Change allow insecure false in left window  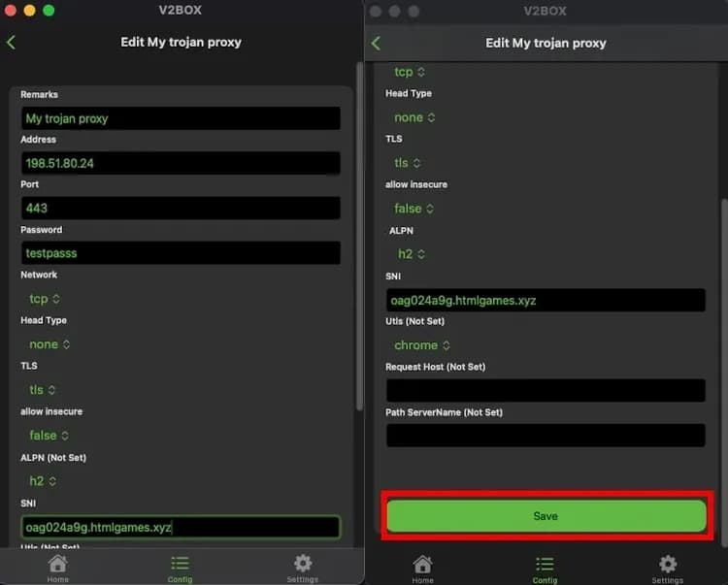50,436
